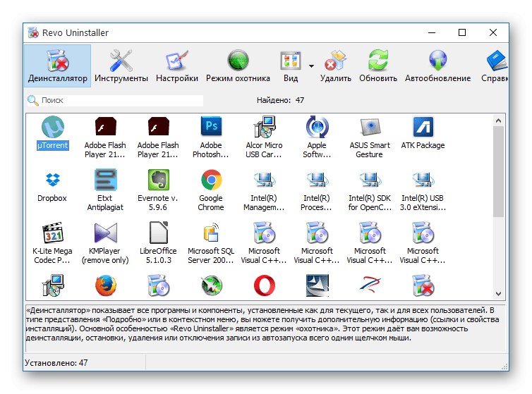Select the LibreOffice 5.1.0.3 icon

[158, 233]
